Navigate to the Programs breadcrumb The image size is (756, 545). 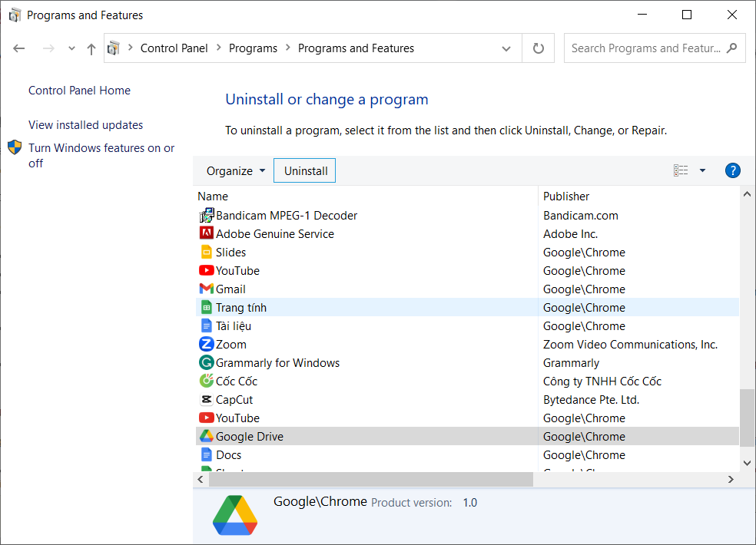click(253, 48)
